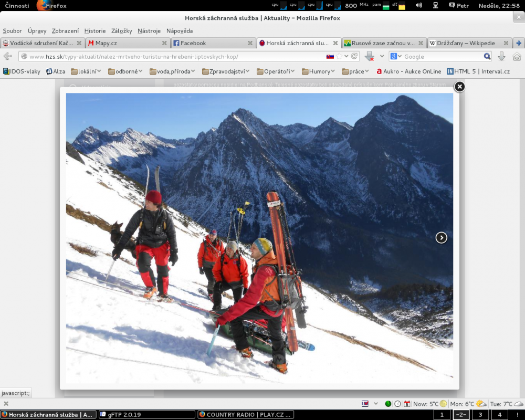
Task: Go to the Firefox home page icon
Action: 517,57
